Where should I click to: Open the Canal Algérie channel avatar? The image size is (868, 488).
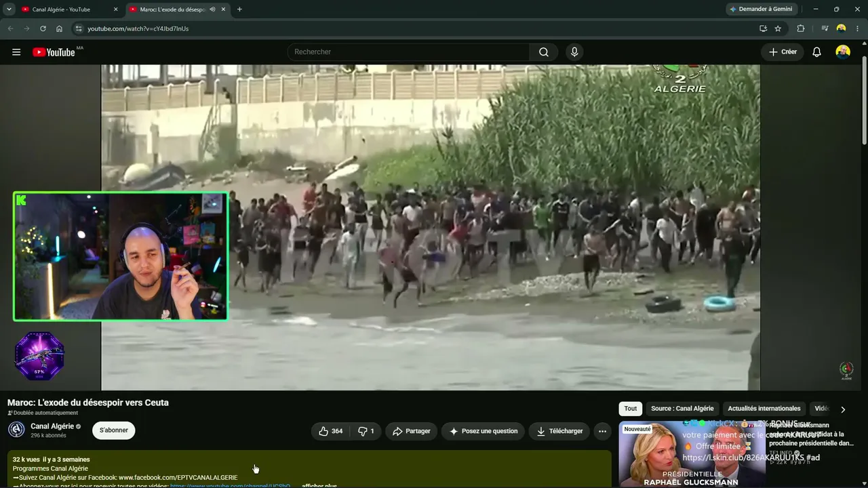pyautogui.click(x=16, y=430)
